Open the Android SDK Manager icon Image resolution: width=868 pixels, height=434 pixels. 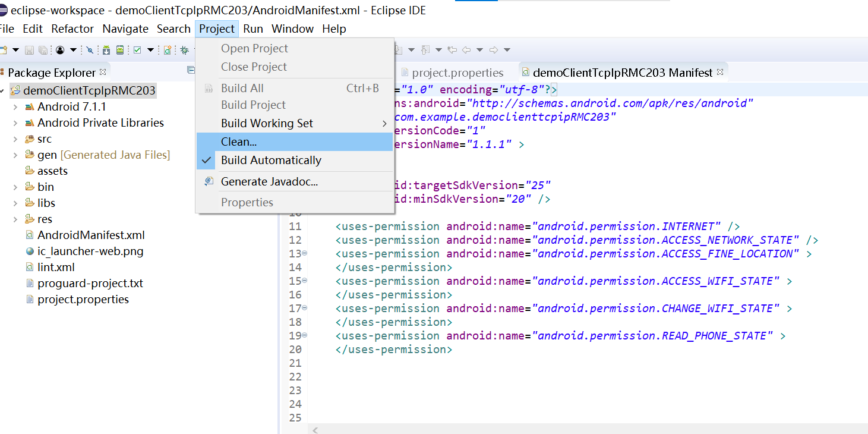click(106, 50)
